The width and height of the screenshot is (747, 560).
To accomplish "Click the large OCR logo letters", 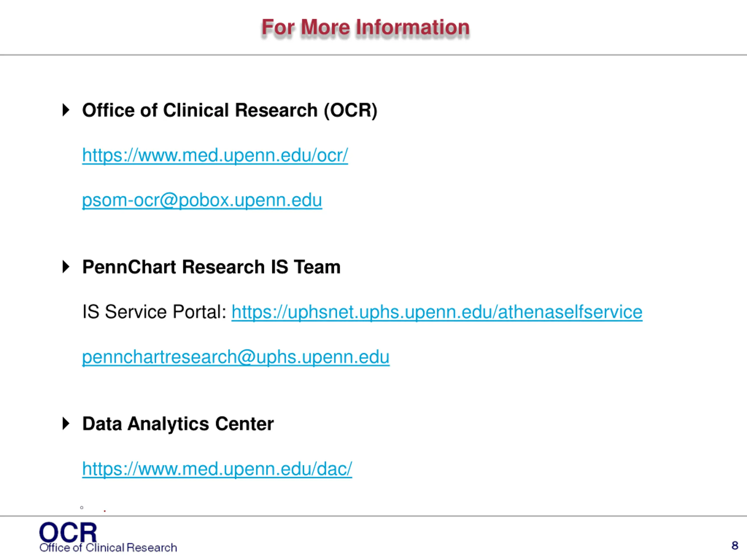I will [68, 532].
